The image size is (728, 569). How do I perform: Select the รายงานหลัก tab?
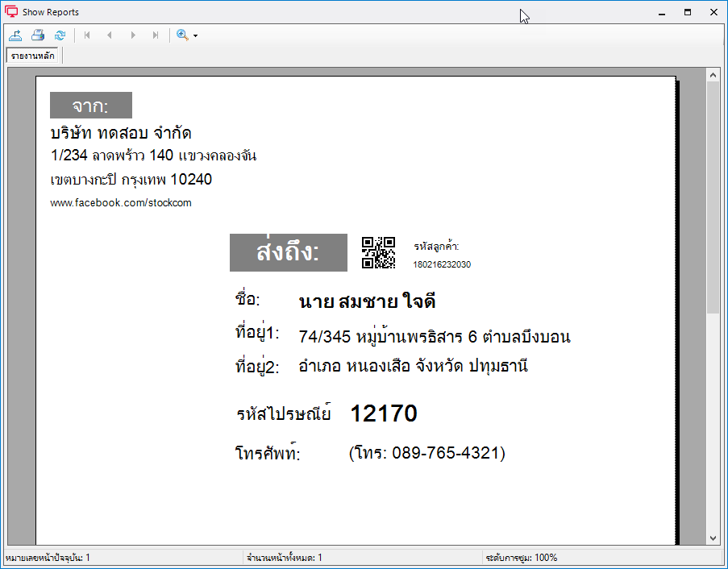coord(32,56)
